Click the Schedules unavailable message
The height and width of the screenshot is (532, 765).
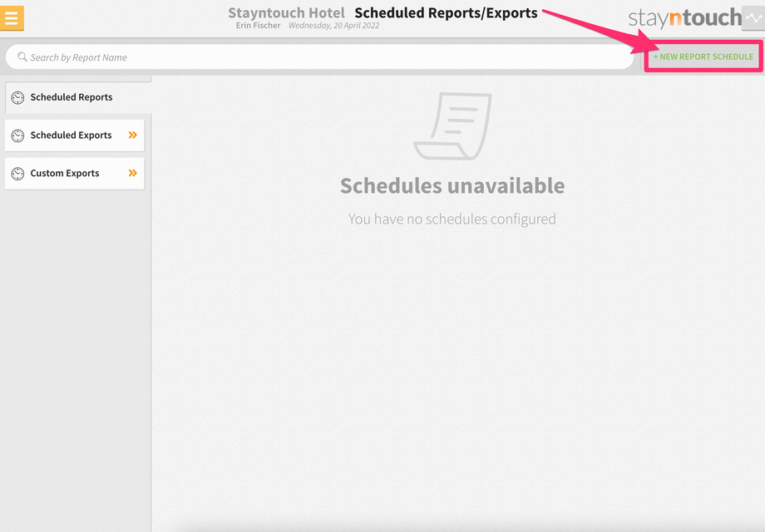pyautogui.click(x=452, y=186)
